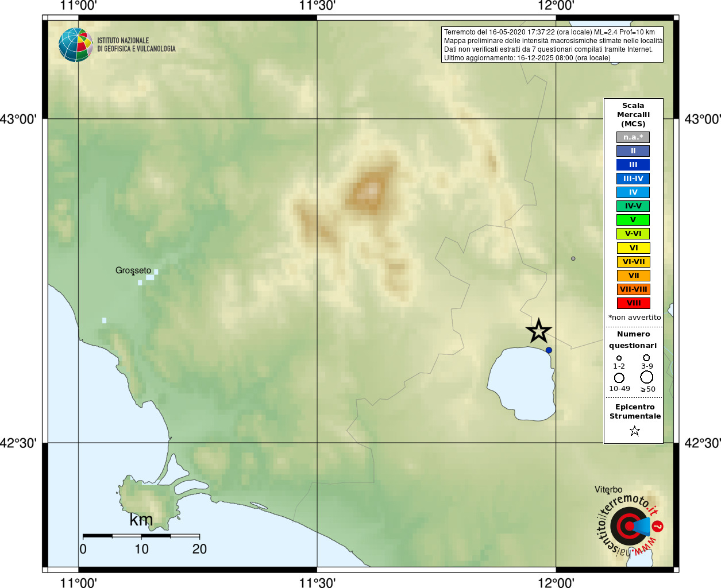Click the n.a.* grey legend swatch
Viewport: 721px width, 588px height.
coord(633,137)
